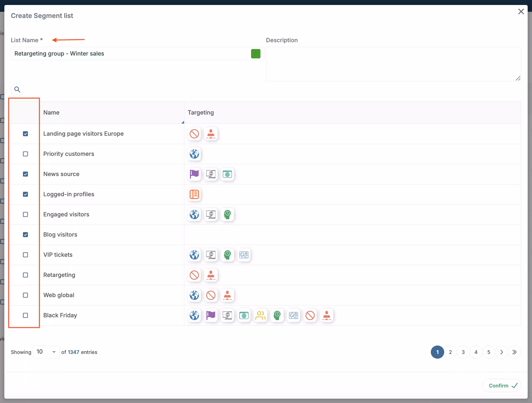Open page 3 of the segment list
Image resolution: width=532 pixels, height=403 pixels.
463,352
